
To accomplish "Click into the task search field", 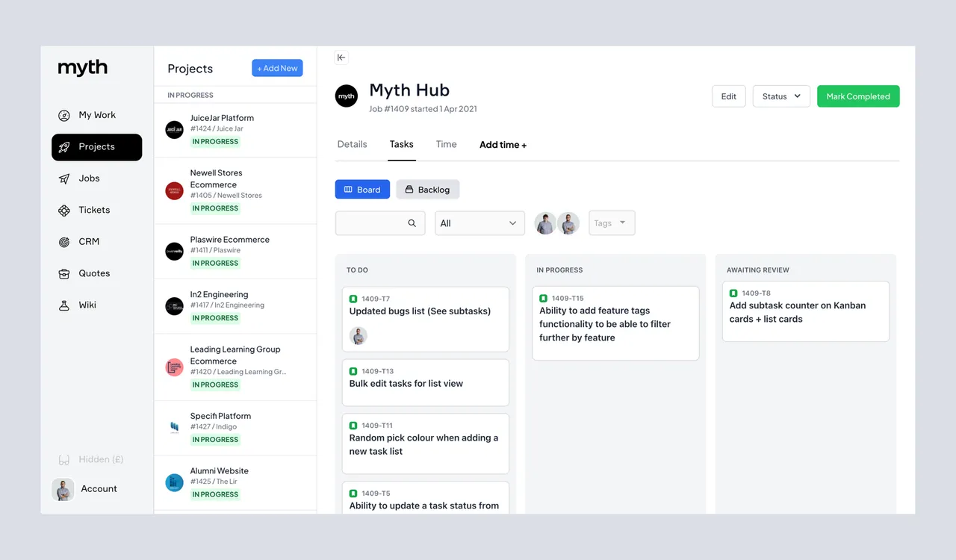I will click(380, 223).
